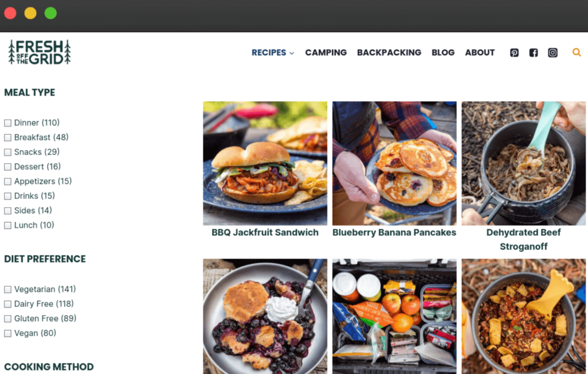The height and width of the screenshot is (374, 588).
Task: Open the Backpacking menu item
Action: (389, 52)
